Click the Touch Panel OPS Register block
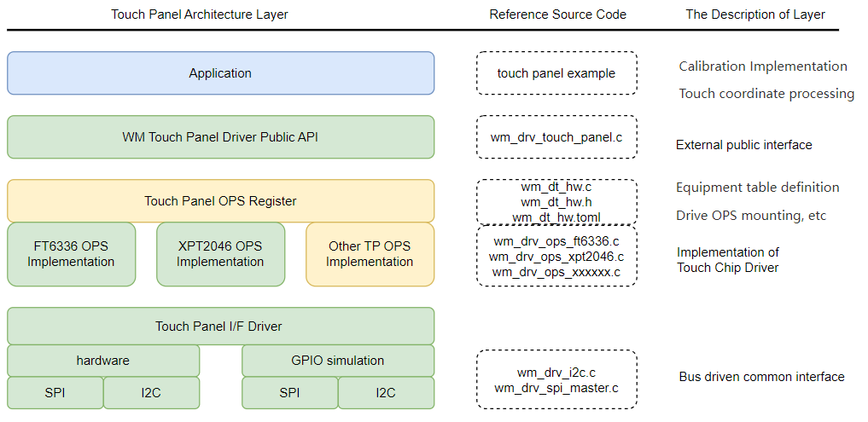Image resolution: width=868 pixels, height=422 pixels. (x=220, y=200)
